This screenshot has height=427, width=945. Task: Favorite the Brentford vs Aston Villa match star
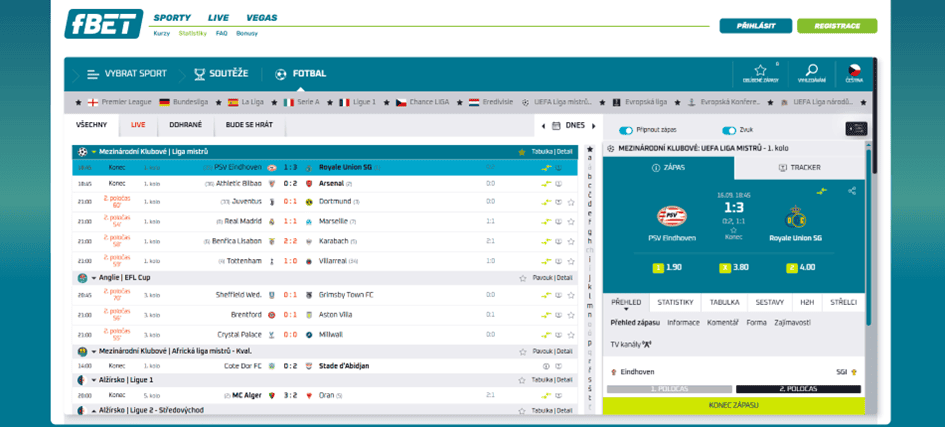(570, 315)
